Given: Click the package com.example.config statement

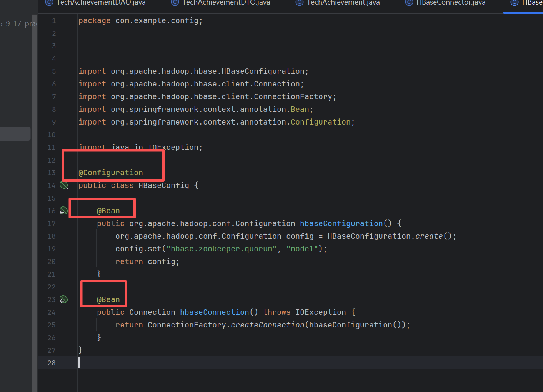Looking at the screenshot, I should pyautogui.click(x=141, y=21).
